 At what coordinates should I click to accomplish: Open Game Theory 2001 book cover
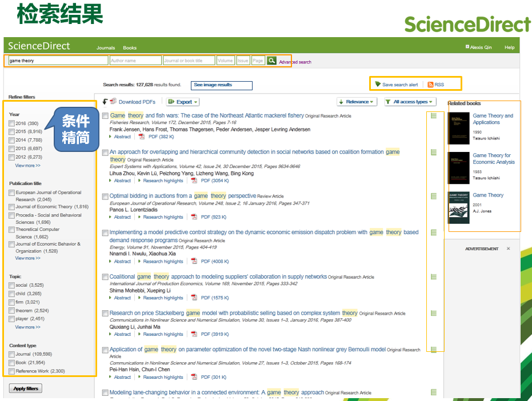[x=459, y=207]
